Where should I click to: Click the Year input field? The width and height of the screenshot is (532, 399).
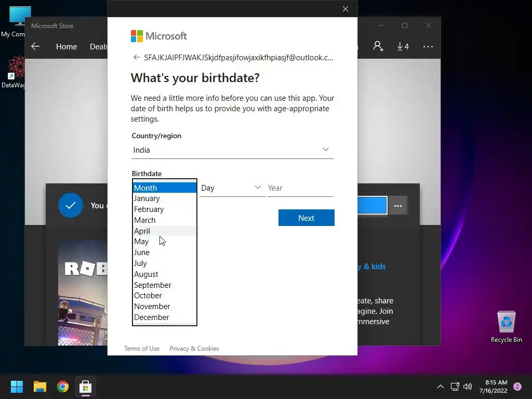point(300,188)
